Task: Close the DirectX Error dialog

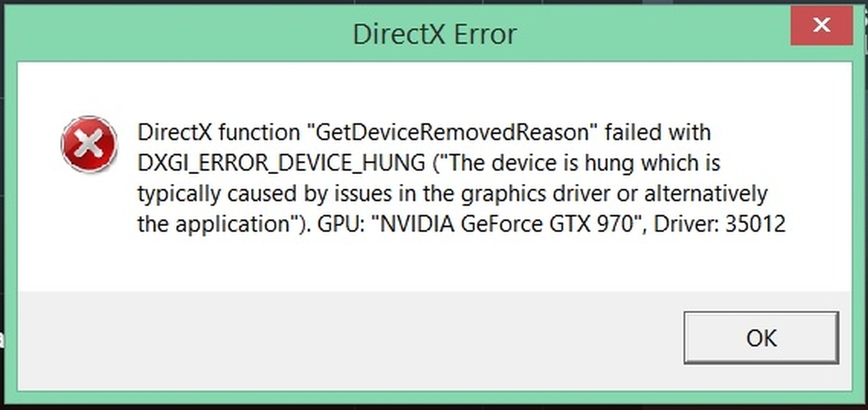Action: pos(821,25)
